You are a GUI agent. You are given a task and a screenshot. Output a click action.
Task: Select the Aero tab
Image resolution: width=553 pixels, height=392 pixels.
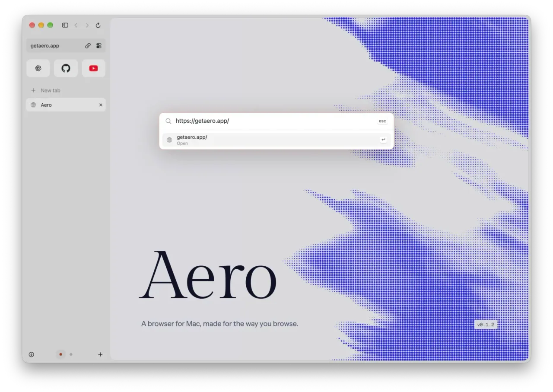click(66, 105)
